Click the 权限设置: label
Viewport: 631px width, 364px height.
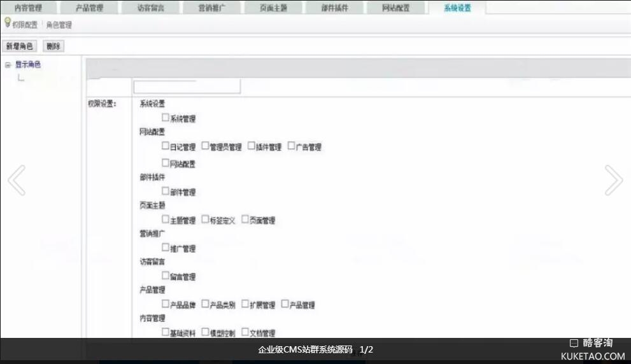pos(103,104)
